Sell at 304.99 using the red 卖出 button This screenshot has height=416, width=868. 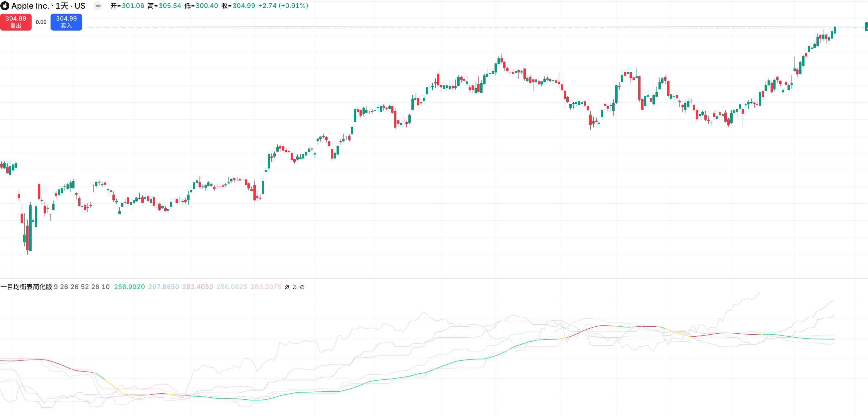tap(16, 22)
